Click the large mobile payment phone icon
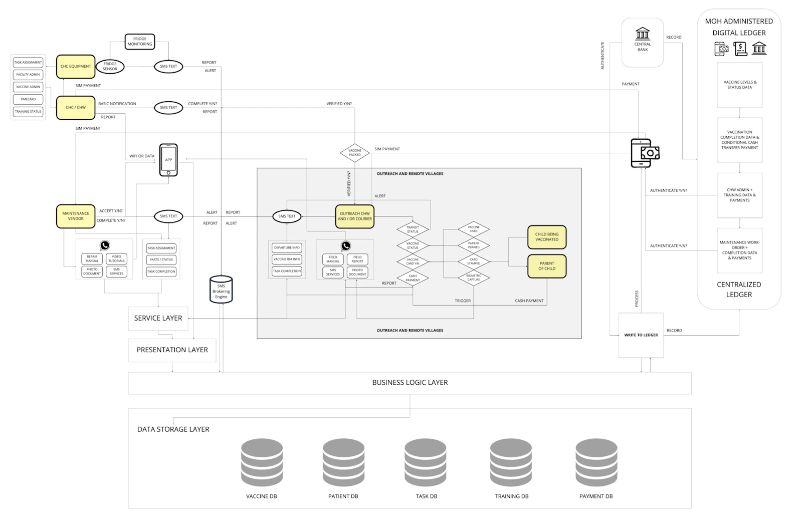802x532 pixels. (645, 153)
